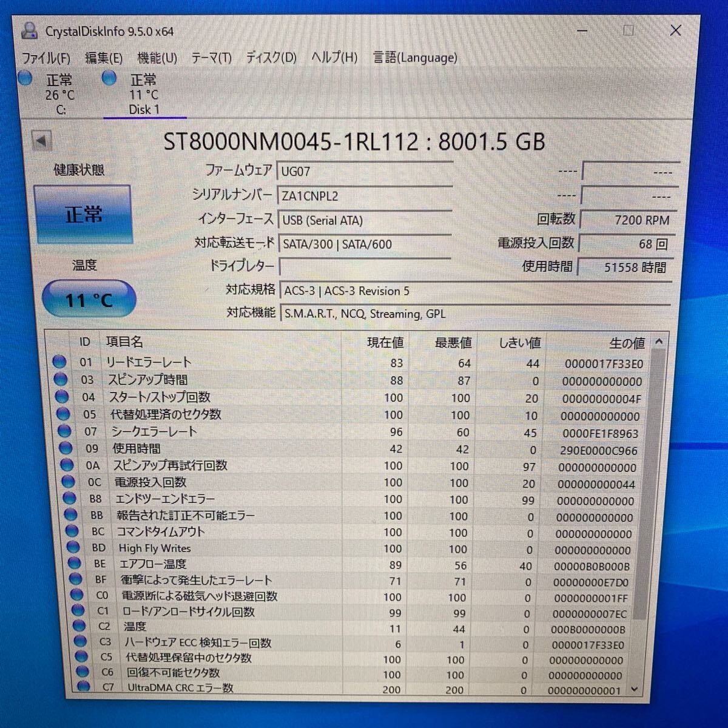Screen dimensions: 728x728
Task: Open the 編集(E) menu
Action: pyautogui.click(x=104, y=58)
